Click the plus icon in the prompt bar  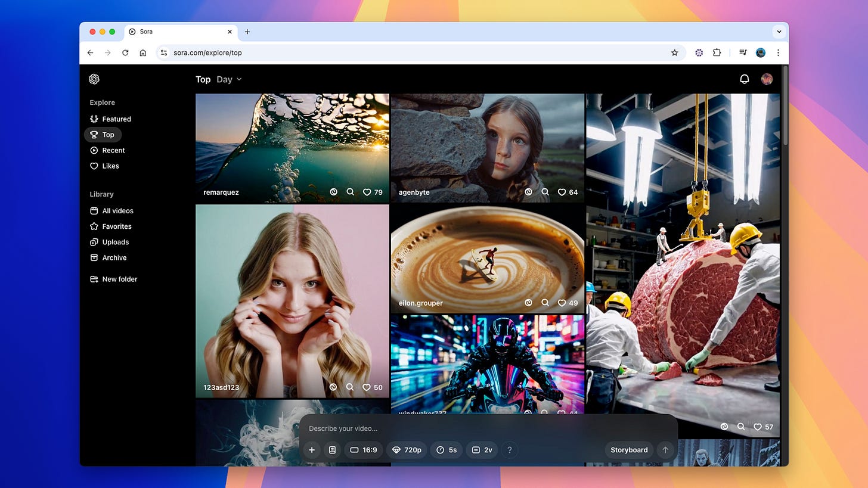click(311, 450)
